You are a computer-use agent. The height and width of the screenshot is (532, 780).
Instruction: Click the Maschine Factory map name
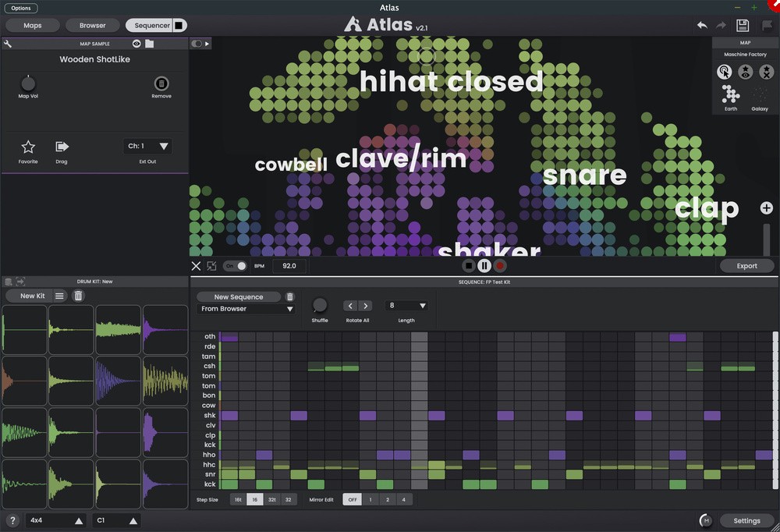745,55
